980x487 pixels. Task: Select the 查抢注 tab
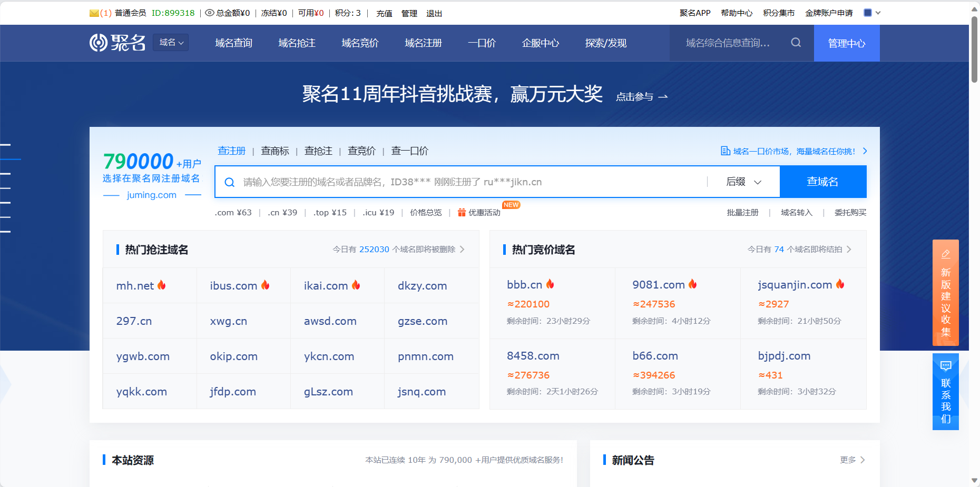click(318, 151)
